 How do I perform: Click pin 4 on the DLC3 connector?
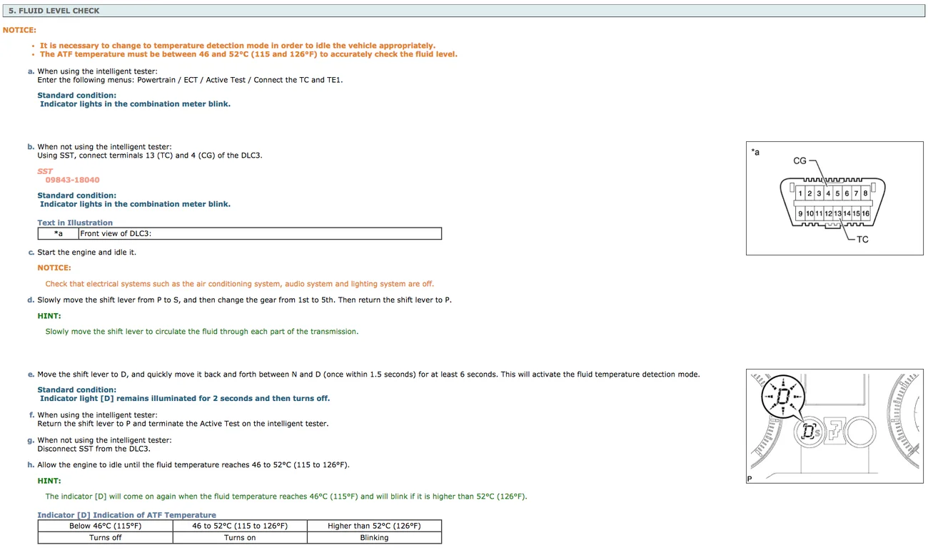[x=828, y=193]
